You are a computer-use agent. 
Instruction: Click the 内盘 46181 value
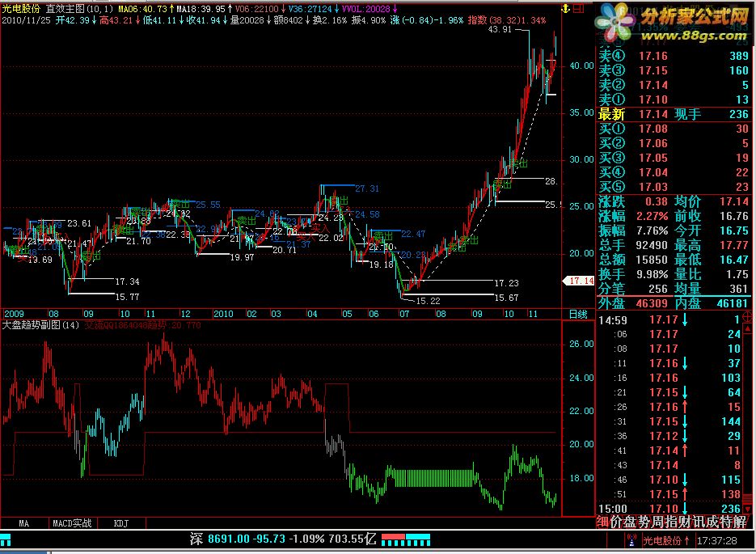pyautogui.click(x=733, y=303)
